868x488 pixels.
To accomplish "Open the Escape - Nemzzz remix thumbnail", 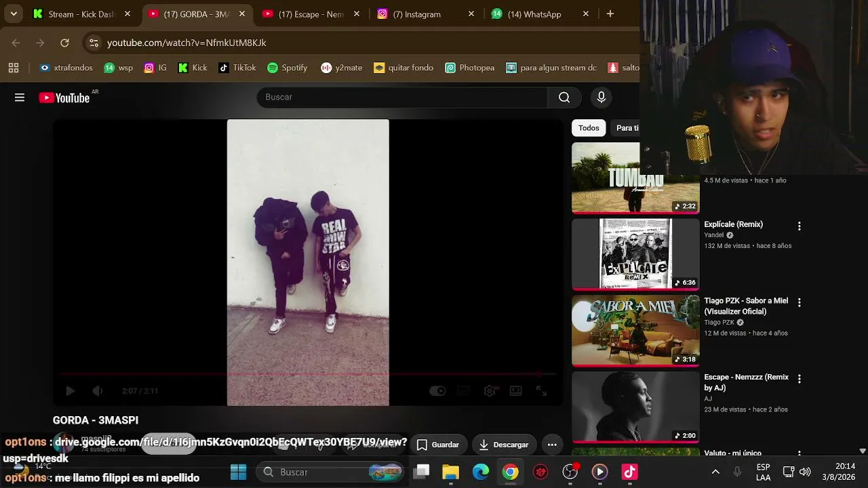I will [635, 407].
